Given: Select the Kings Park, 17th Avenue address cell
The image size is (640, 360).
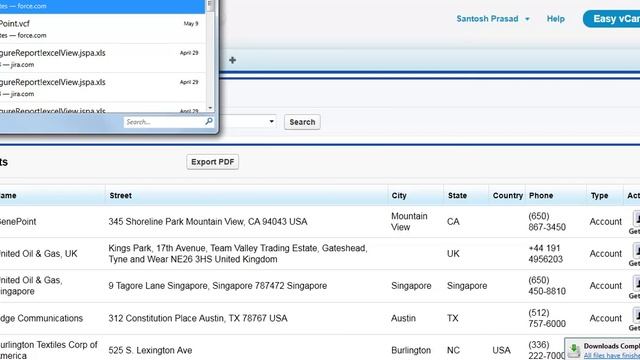Looking at the screenshot, I should pos(238,253).
